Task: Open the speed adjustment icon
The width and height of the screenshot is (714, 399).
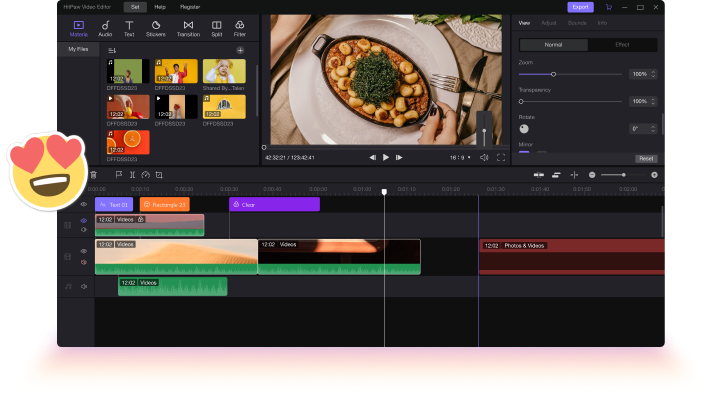Action: click(146, 174)
